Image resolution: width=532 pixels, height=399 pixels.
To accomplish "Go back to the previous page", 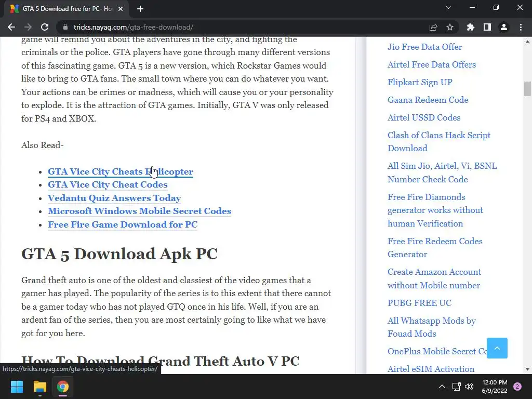I will [x=11, y=27].
